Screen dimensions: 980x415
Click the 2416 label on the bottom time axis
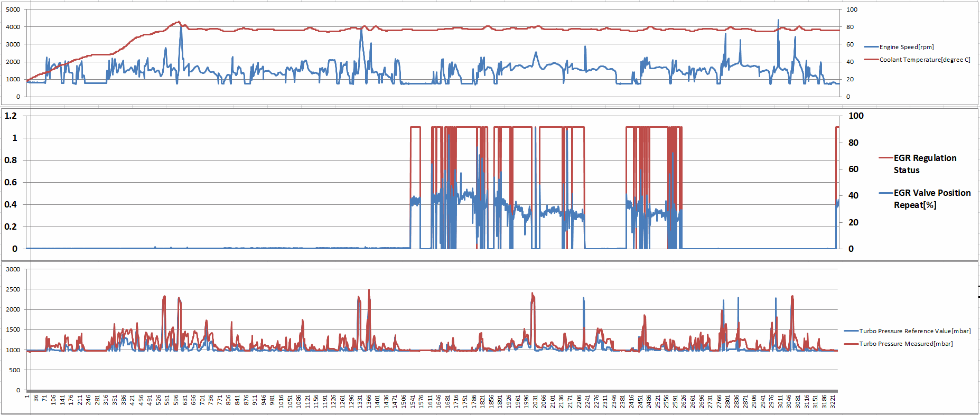tap(631, 401)
